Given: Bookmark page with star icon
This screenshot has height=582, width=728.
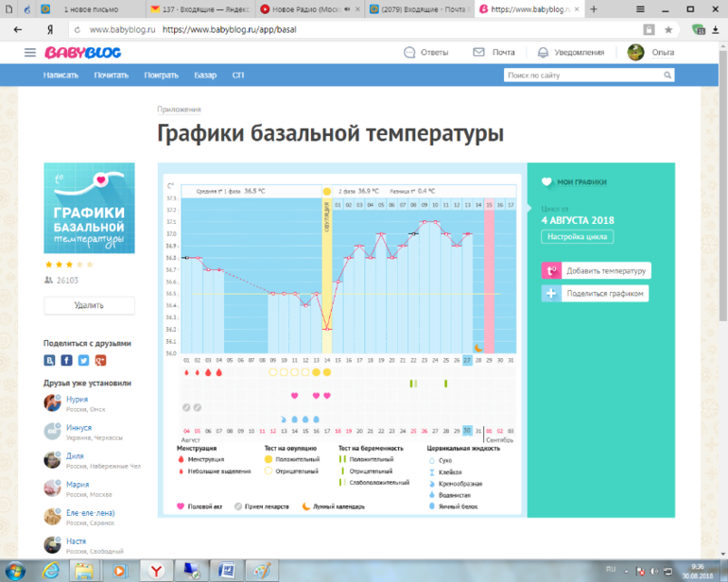Looking at the screenshot, I should click(x=668, y=29).
